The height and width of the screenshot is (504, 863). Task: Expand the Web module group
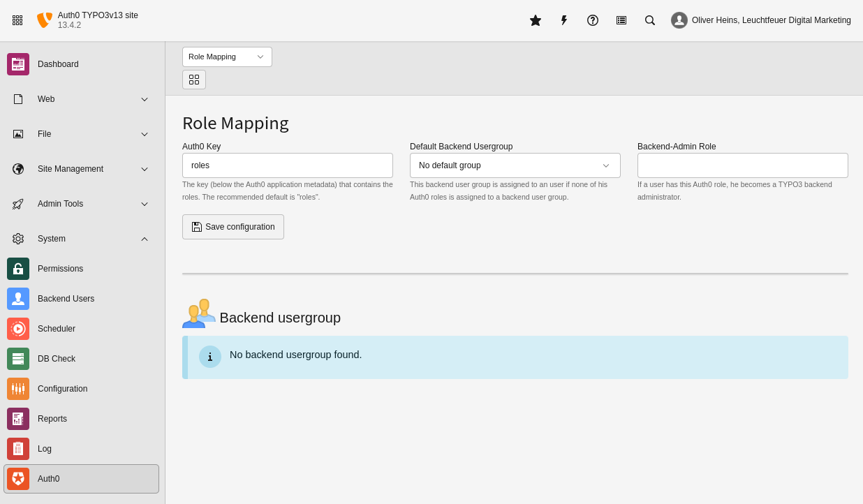point(81,99)
